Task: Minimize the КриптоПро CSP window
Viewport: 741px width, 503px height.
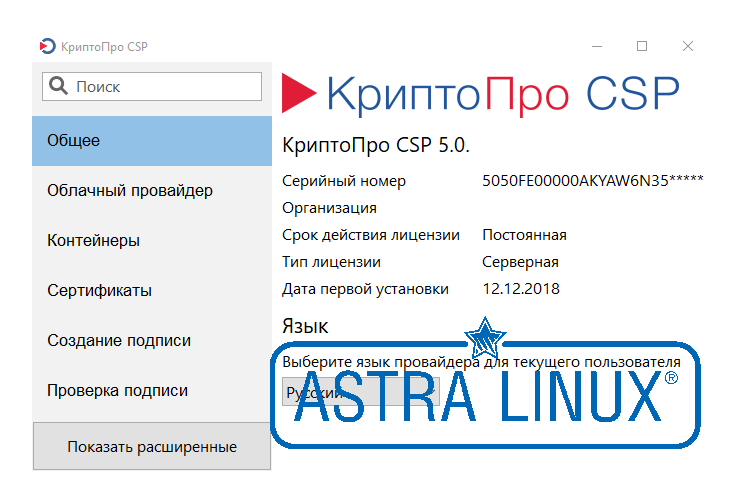Action: pyautogui.click(x=597, y=46)
